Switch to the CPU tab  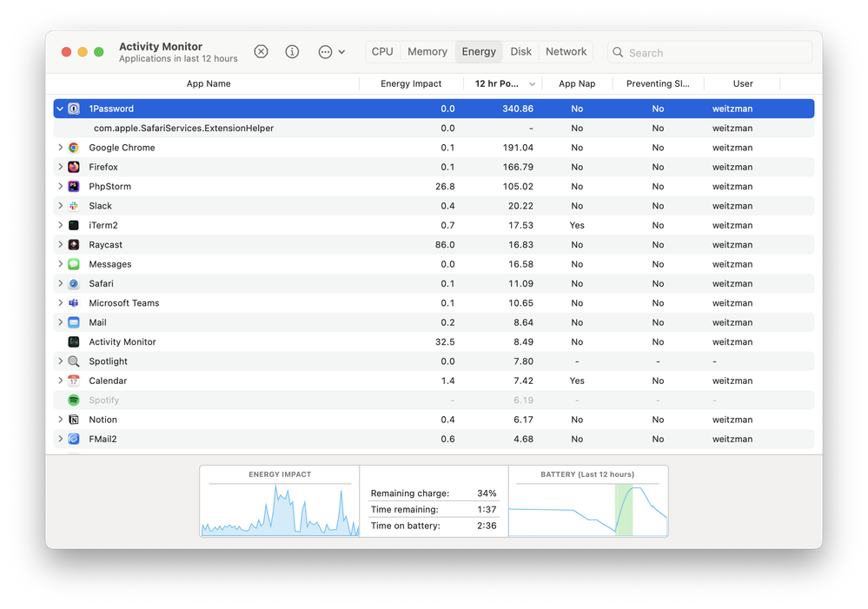[382, 51]
